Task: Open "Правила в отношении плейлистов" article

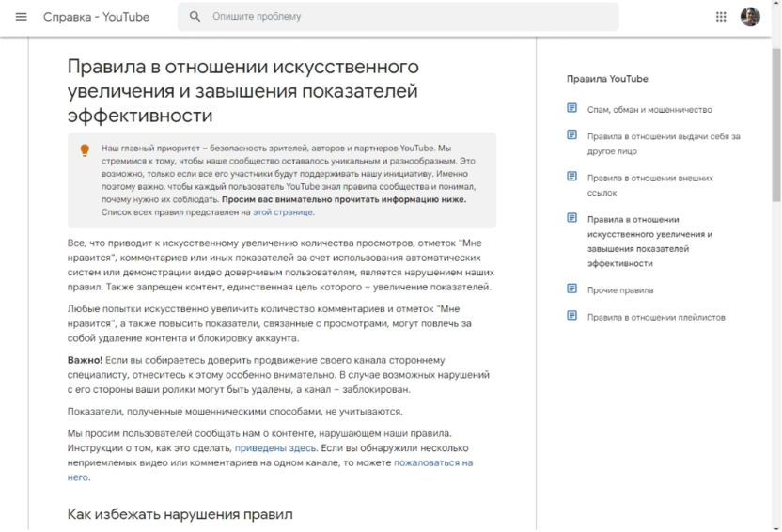Action: (656, 318)
